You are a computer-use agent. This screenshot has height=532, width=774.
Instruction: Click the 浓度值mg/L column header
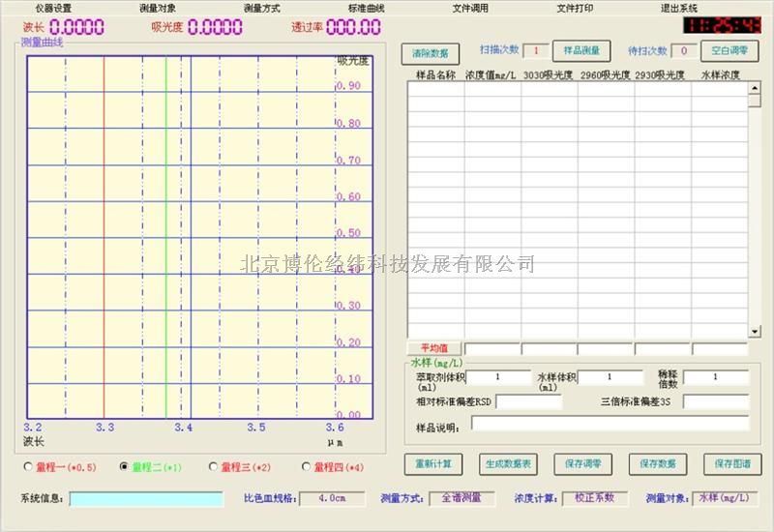click(491, 75)
